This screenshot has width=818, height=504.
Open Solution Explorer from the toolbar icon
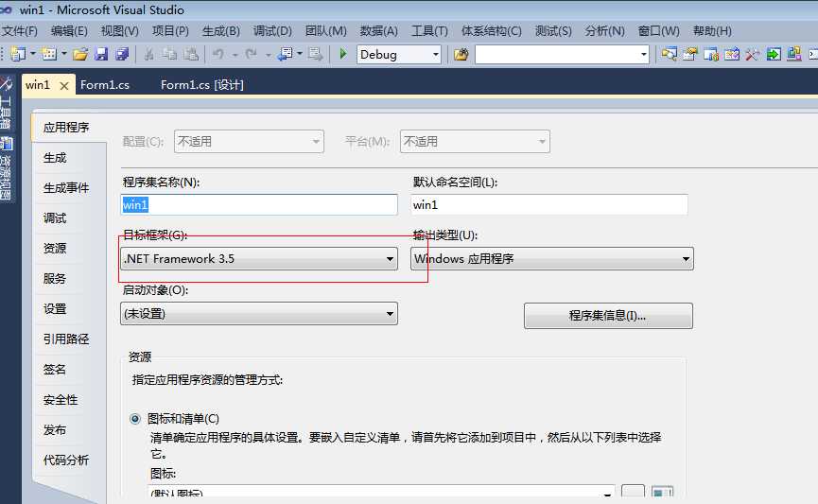click(670, 54)
